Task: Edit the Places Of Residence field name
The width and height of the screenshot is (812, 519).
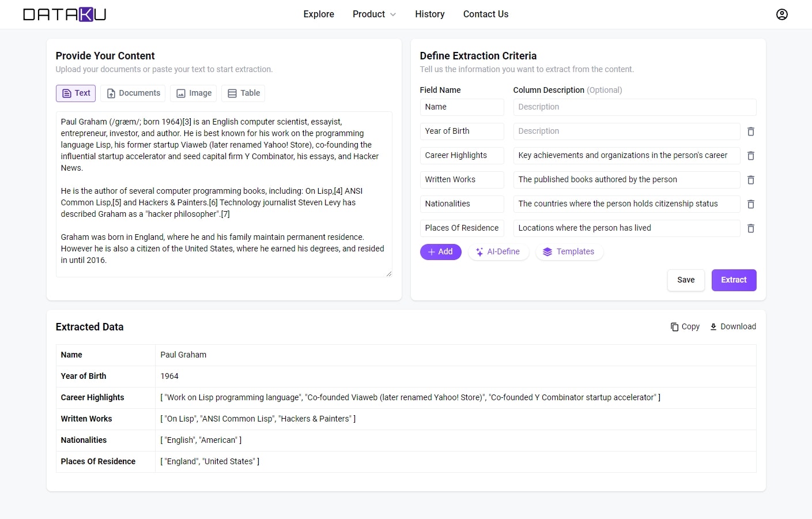Action: 462,228
